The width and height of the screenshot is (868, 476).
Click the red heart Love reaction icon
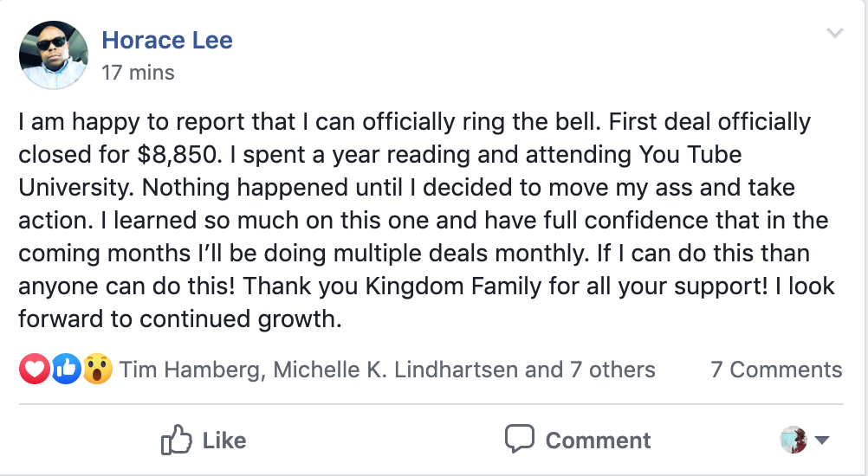(x=34, y=370)
